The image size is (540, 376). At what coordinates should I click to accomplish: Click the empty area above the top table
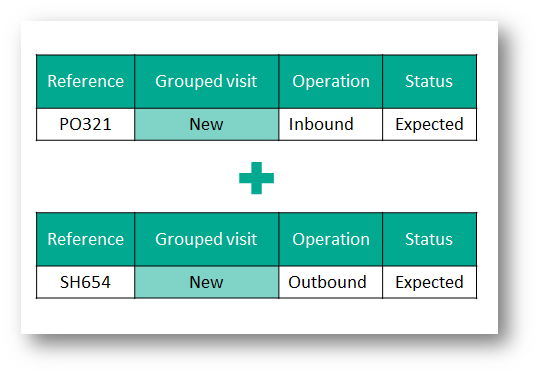coord(257,37)
